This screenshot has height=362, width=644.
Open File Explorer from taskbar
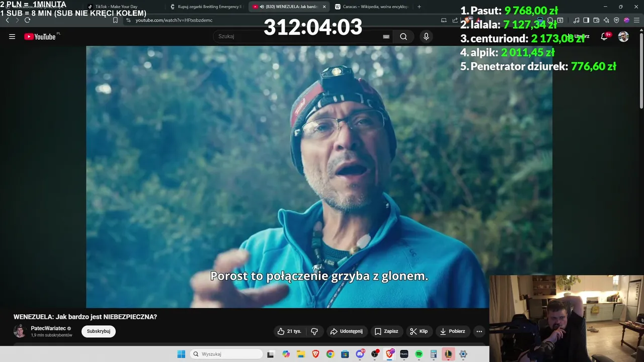tap(301, 354)
